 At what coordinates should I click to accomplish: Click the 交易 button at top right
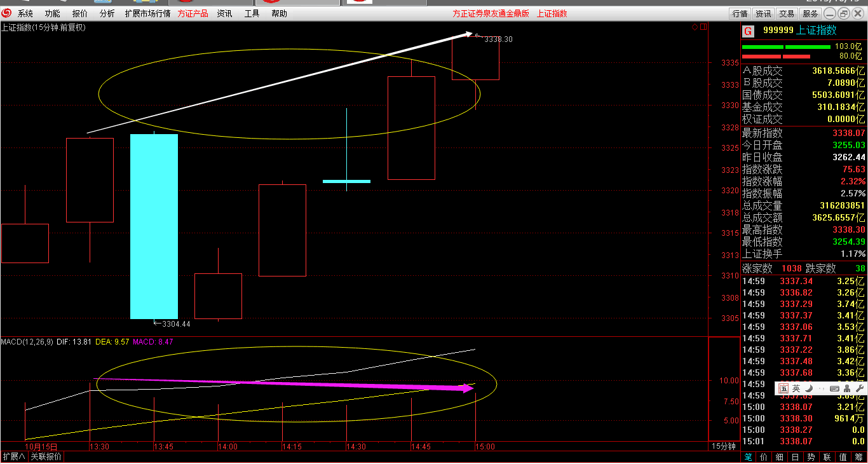click(787, 13)
